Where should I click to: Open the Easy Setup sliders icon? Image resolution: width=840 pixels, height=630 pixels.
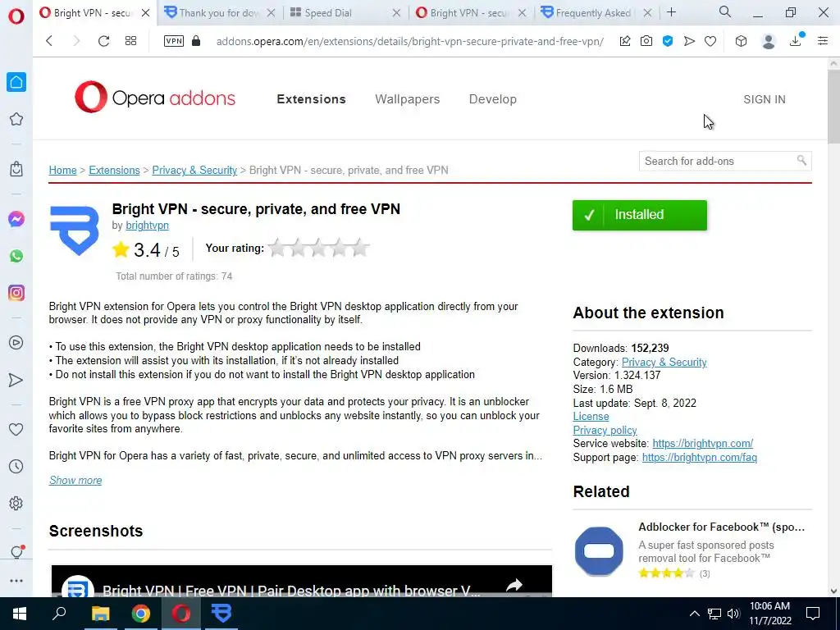pyautogui.click(x=823, y=41)
